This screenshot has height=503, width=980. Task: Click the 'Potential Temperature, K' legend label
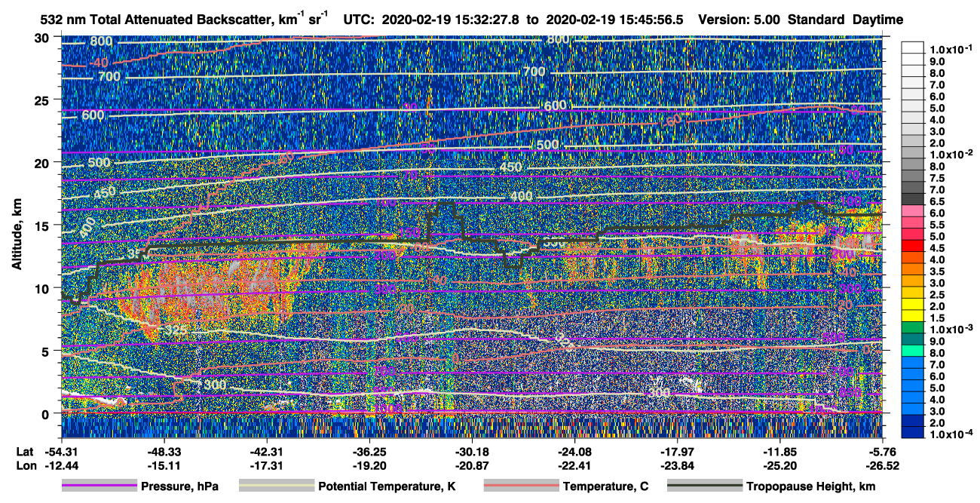point(387,487)
